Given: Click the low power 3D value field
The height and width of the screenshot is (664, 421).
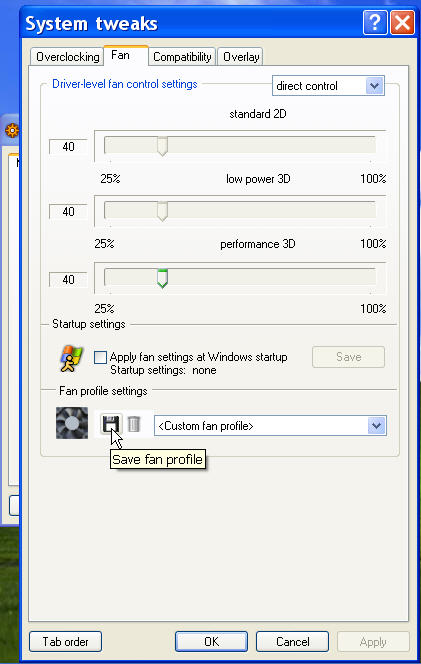Looking at the screenshot, I should tap(68, 212).
